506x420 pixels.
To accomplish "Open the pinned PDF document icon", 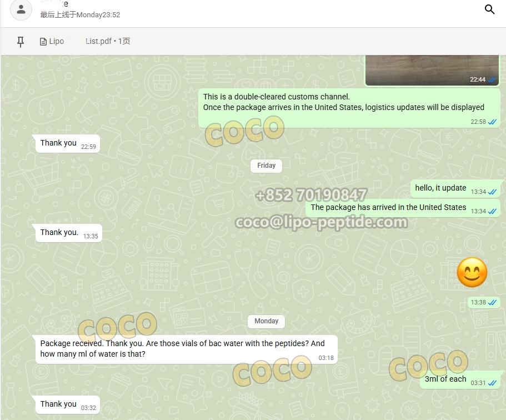I will [43, 42].
